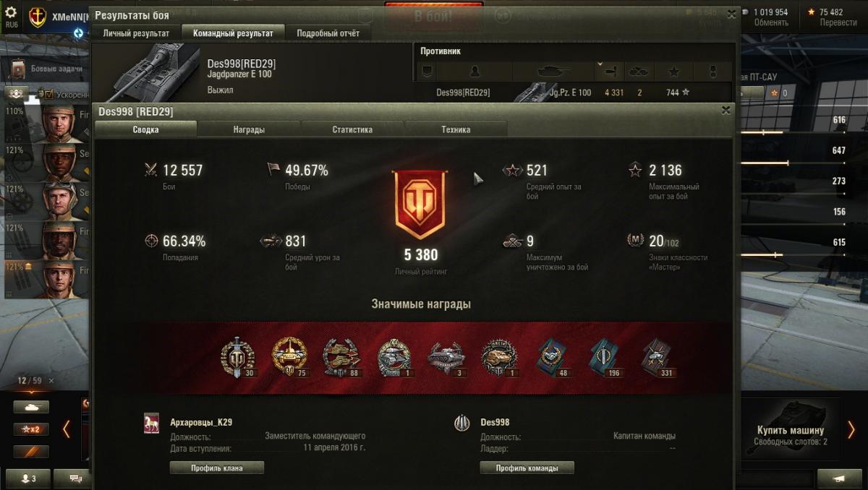Viewport: 868px width, 490px height.
Task: Open the chat speech bubble icon
Action: coord(75,478)
